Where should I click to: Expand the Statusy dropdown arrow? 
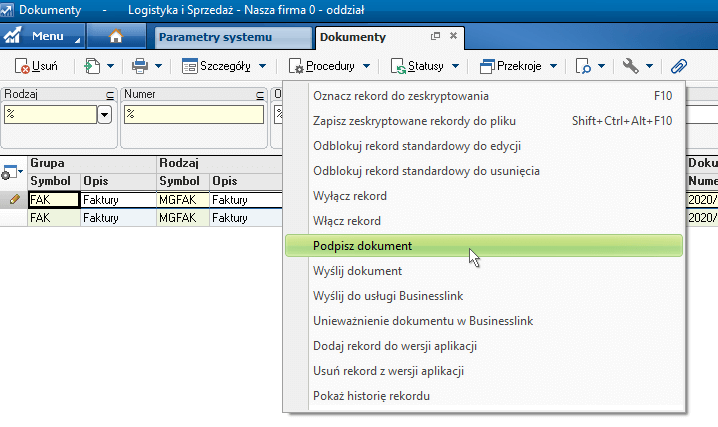(455, 66)
